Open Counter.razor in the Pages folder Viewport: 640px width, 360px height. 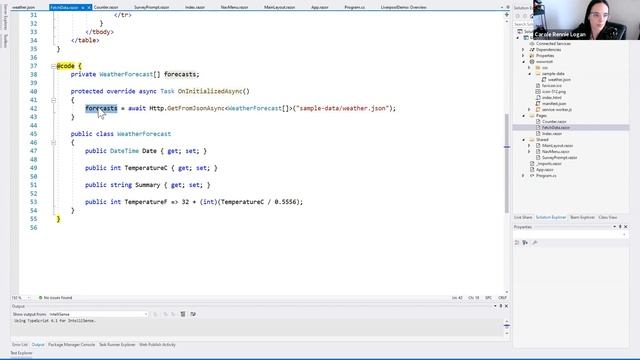554,122
